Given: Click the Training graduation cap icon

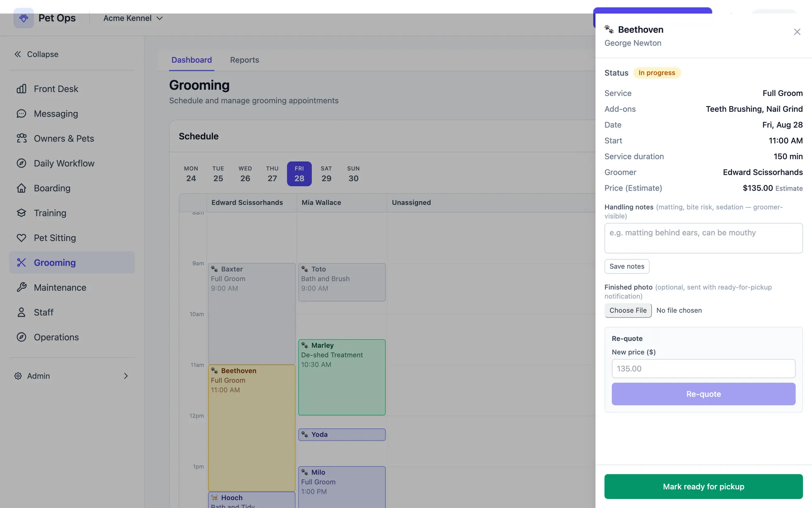Looking at the screenshot, I should click(x=22, y=213).
